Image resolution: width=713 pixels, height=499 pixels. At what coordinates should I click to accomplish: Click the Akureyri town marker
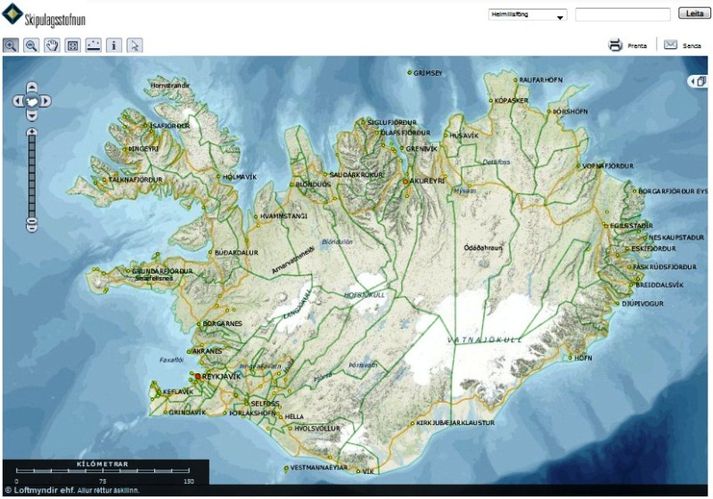406,181
